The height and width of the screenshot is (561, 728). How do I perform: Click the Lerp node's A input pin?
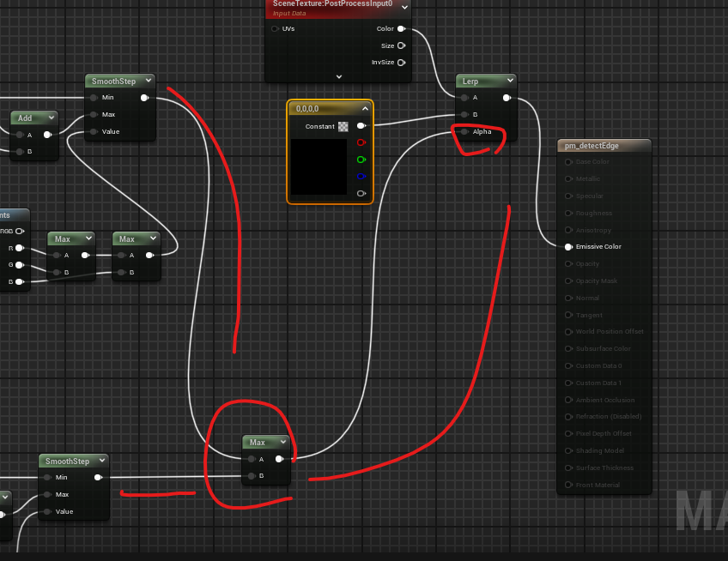464,98
